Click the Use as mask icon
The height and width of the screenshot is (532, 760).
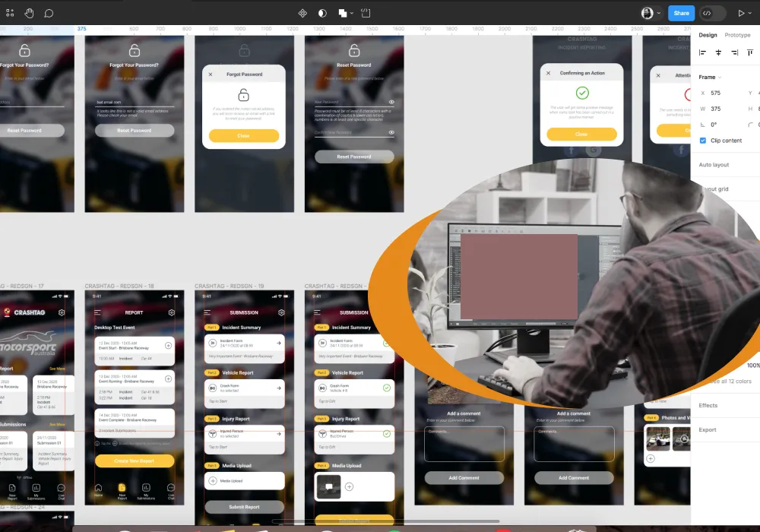(322, 13)
